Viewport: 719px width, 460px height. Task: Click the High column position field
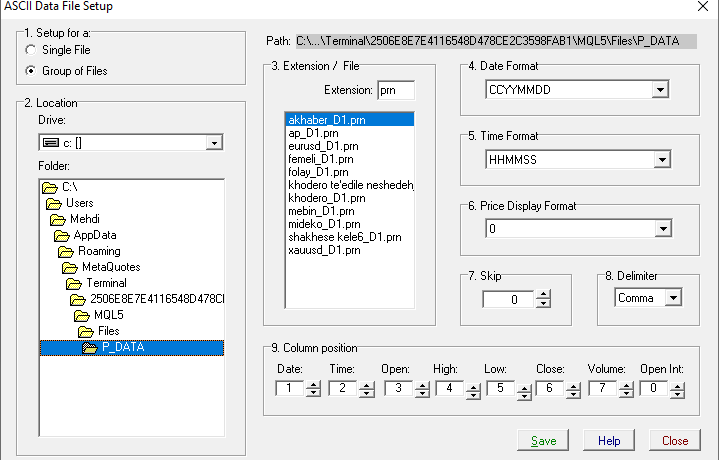tap(449, 388)
